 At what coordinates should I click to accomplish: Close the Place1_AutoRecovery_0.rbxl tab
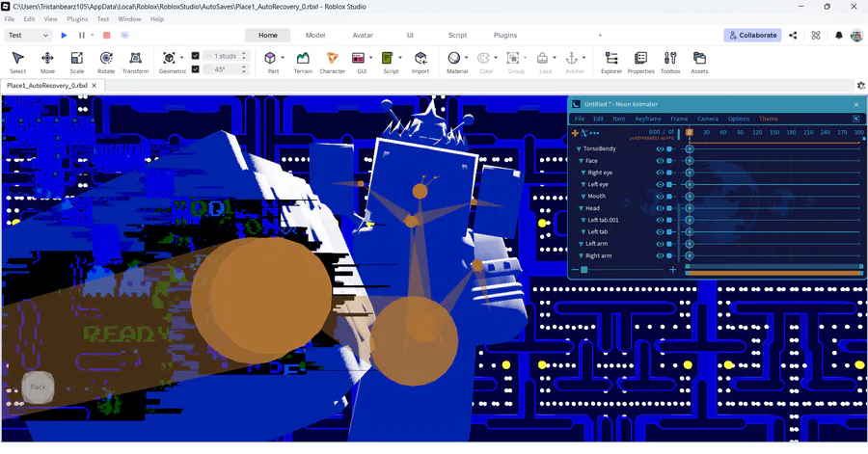pos(95,86)
